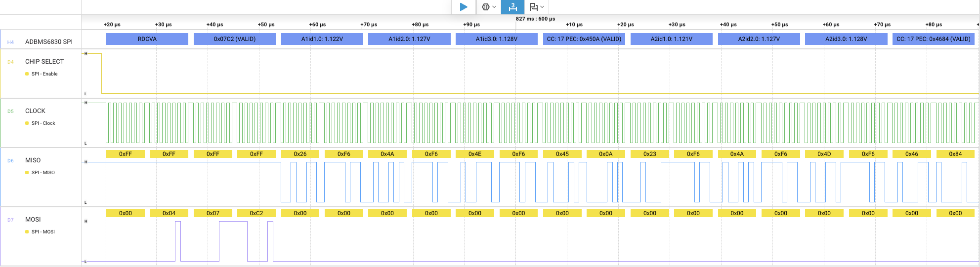Viewport: 980px width, 267px height.
Task: Select the H4 channel identifier
Action: (10, 42)
